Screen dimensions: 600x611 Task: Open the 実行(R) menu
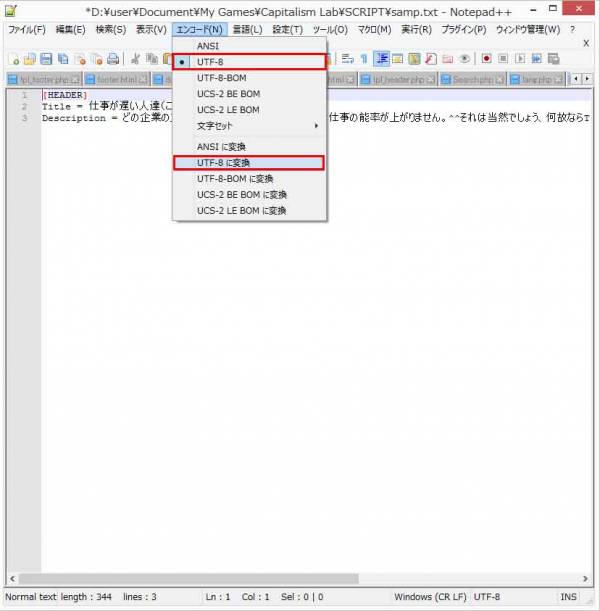(416, 30)
